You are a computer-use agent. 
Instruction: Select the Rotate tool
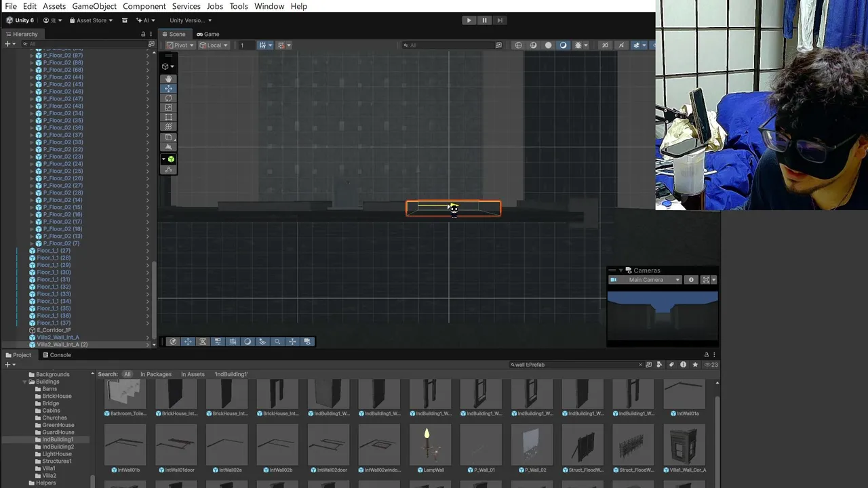point(169,98)
